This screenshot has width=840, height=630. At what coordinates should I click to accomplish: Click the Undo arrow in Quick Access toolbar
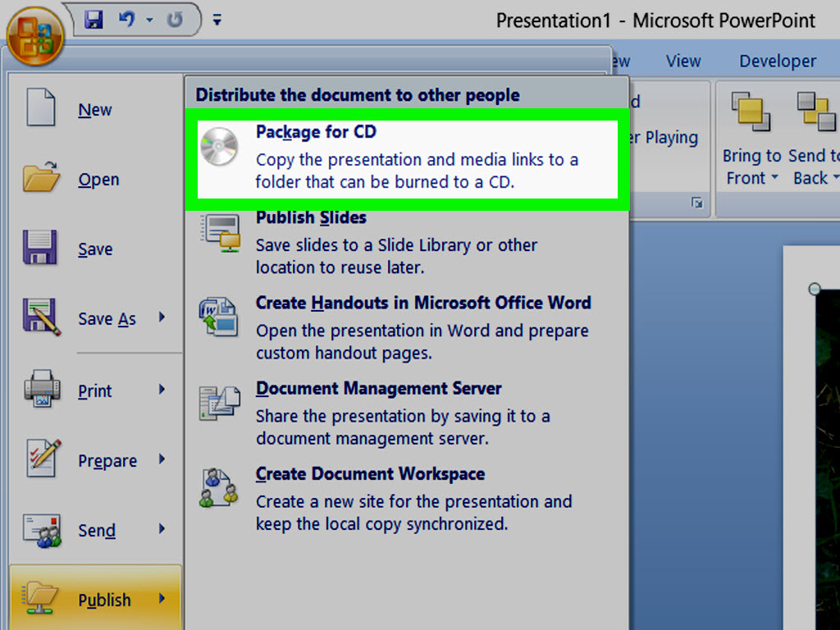(x=127, y=20)
